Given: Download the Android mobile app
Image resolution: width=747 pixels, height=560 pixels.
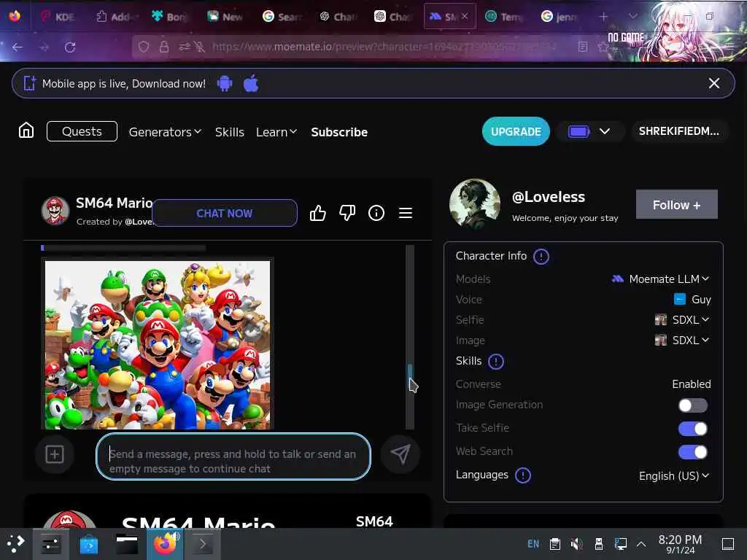Looking at the screenshot, I should point(225,84).
